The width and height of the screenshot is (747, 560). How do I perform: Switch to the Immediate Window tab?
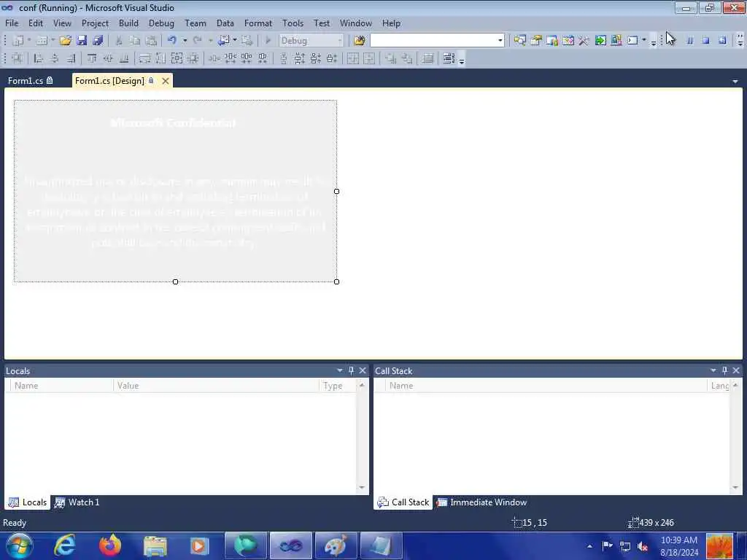pyautogui.click(x=482, y=502)
